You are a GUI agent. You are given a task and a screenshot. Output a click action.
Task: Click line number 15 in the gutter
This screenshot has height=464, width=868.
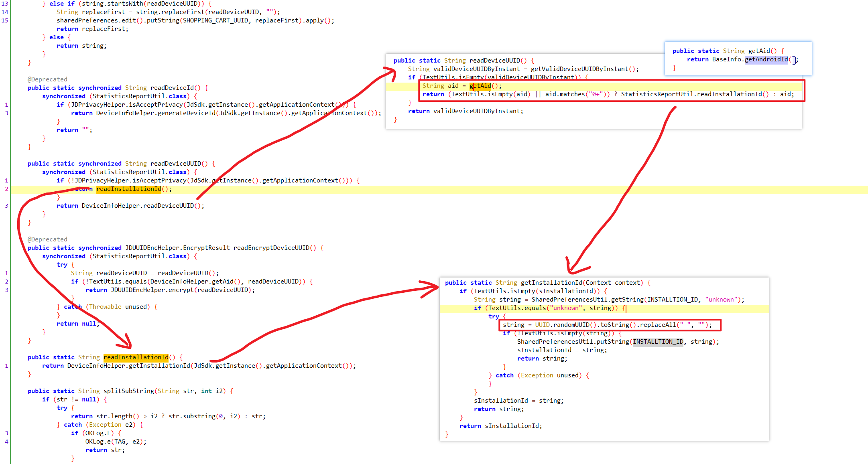(x=5, y=20)
